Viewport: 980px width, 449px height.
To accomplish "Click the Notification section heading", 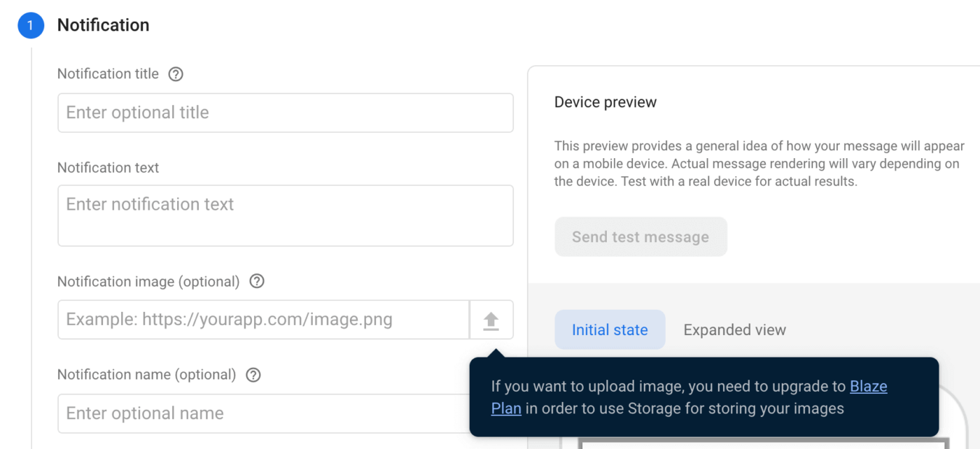I will pyautogui.click(x=103, y=25).
